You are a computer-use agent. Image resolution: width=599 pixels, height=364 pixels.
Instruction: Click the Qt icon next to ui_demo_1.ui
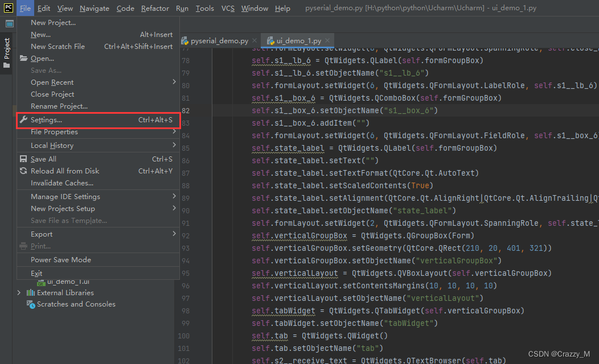[x=41, y=282]
